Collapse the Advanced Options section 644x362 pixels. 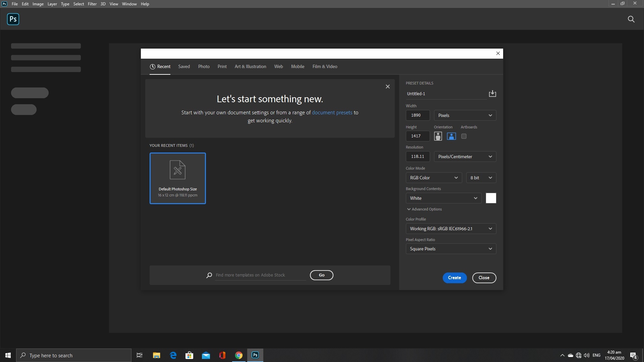click(424, 209)
